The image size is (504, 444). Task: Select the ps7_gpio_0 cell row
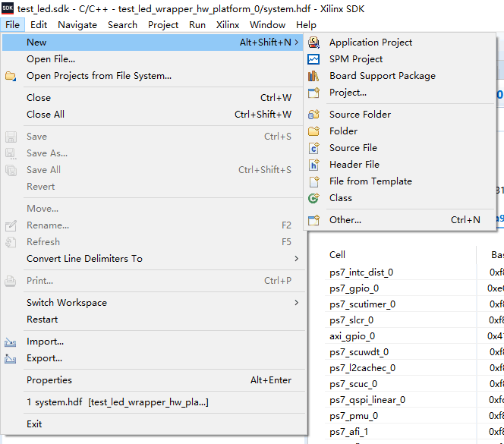pos(400,288)
